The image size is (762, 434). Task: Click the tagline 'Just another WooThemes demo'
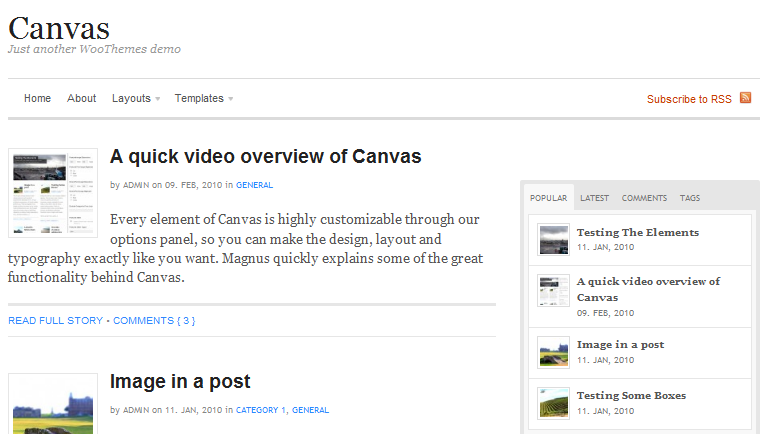94,49
